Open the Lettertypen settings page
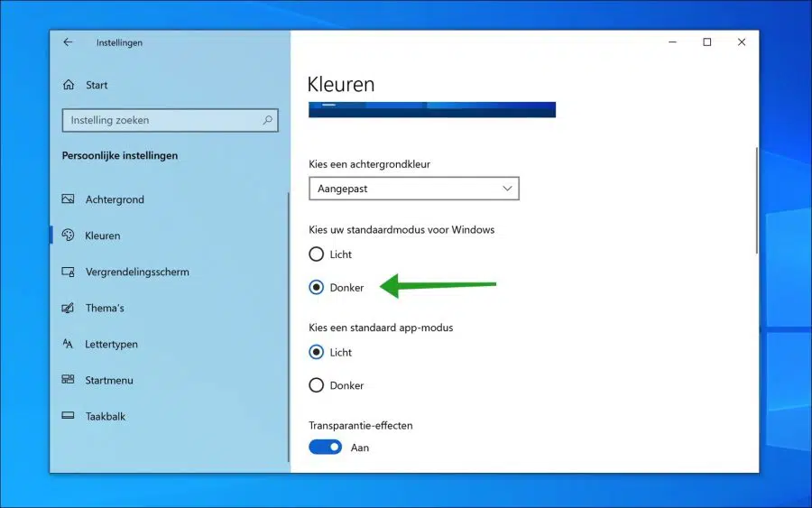 (111, 345)
